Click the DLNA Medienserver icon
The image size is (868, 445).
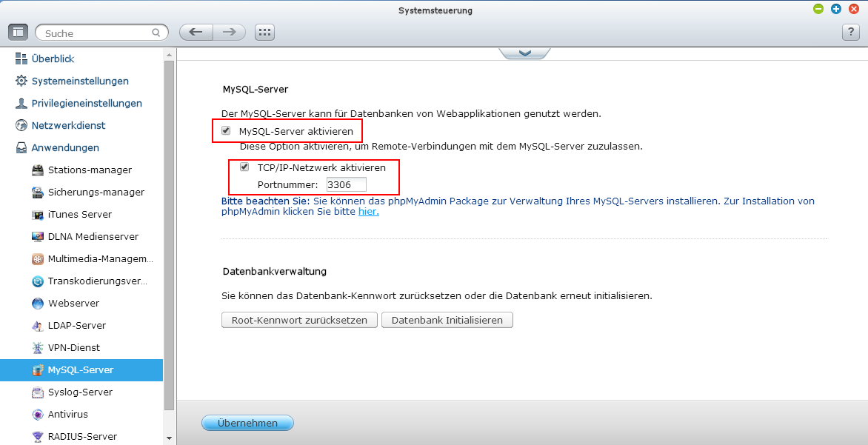pyautogui.click(x=38, y=237)
